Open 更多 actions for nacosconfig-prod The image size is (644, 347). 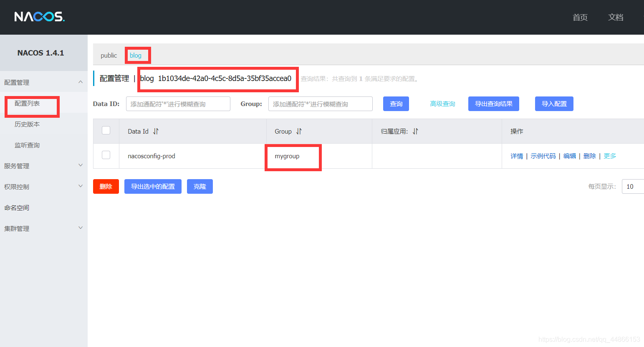pos(610,156)
